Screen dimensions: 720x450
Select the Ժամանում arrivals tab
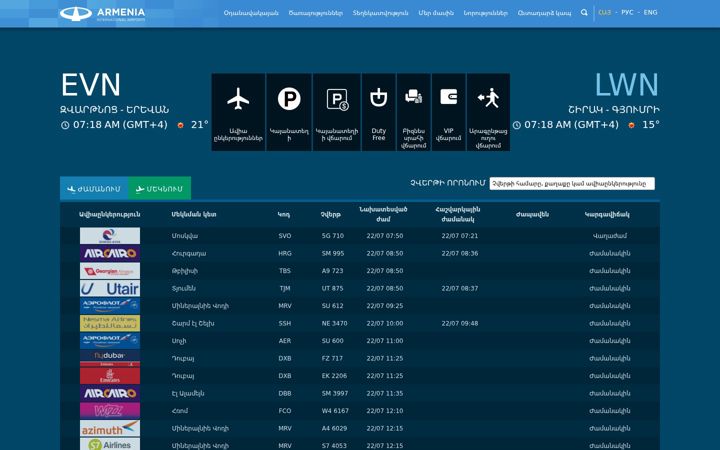click(x=94, y=189)
